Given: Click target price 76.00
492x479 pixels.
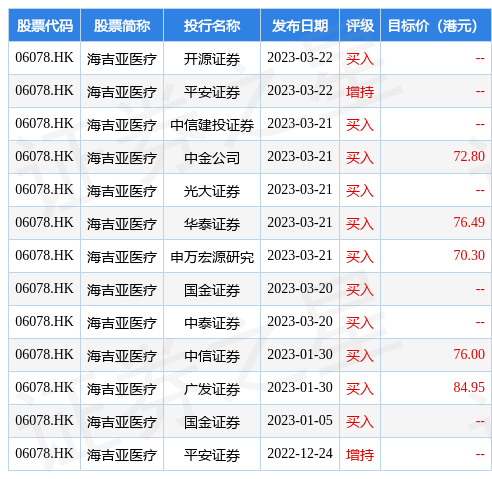Looking at the screenshot, I should [x=469, y=355].
